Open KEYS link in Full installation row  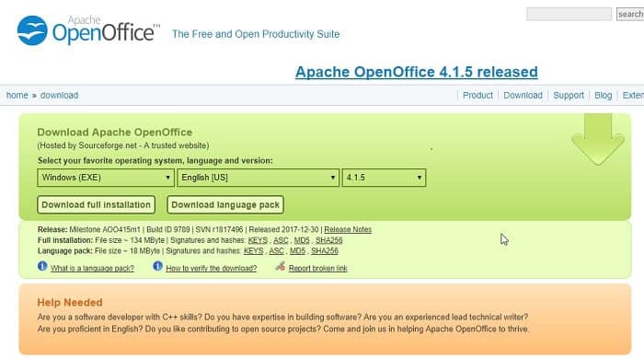258,240
